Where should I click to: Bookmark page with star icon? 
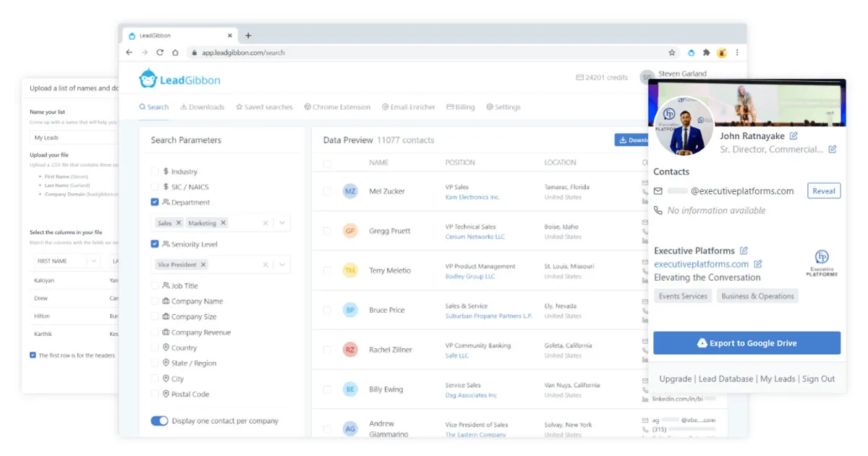672,53
